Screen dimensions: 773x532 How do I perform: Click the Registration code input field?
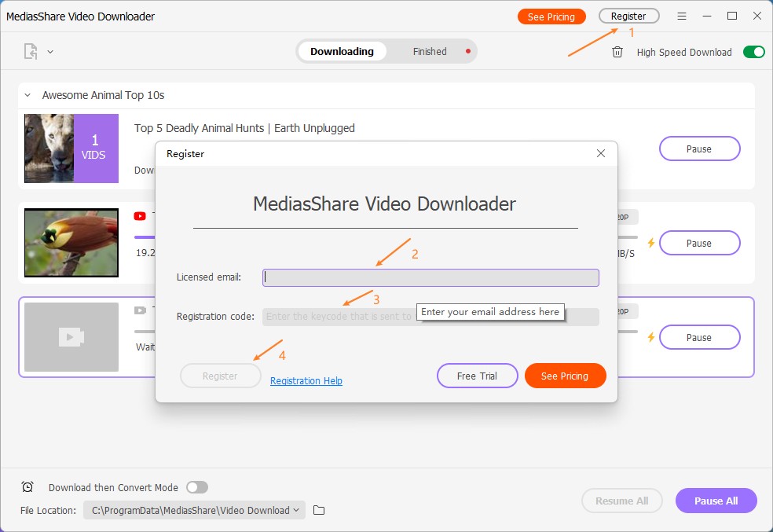[338, 317]
